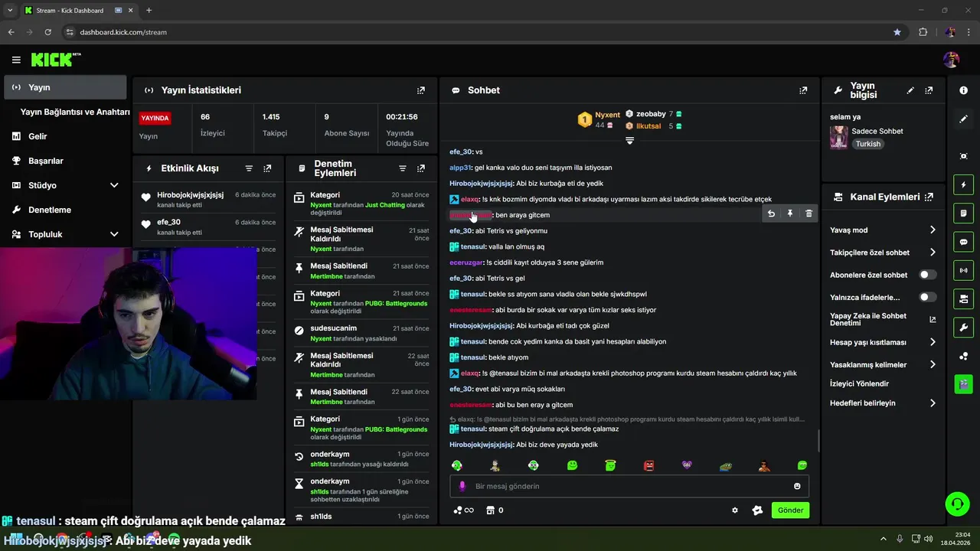The image size is (980, 551).
Task: Pop out the Etkinlik Akışı panel
Action: 267,168
